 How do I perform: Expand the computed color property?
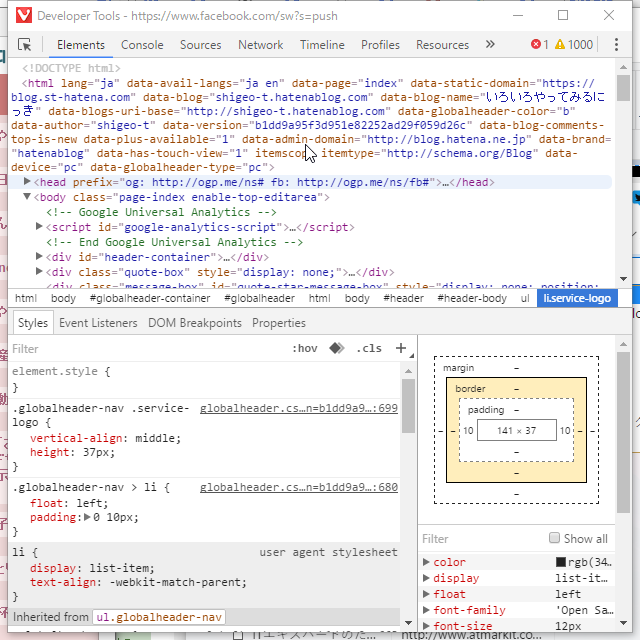click(426, 562)
